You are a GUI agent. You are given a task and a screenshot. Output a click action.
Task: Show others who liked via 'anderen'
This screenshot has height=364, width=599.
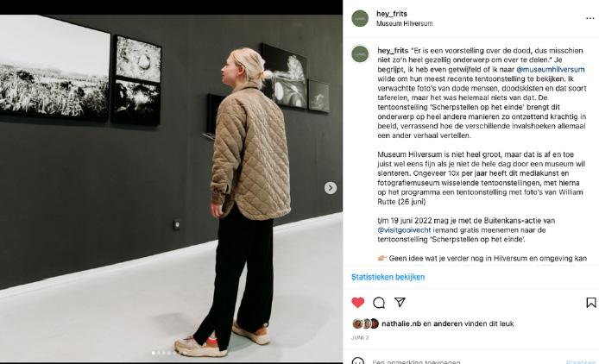click(445, 323)
